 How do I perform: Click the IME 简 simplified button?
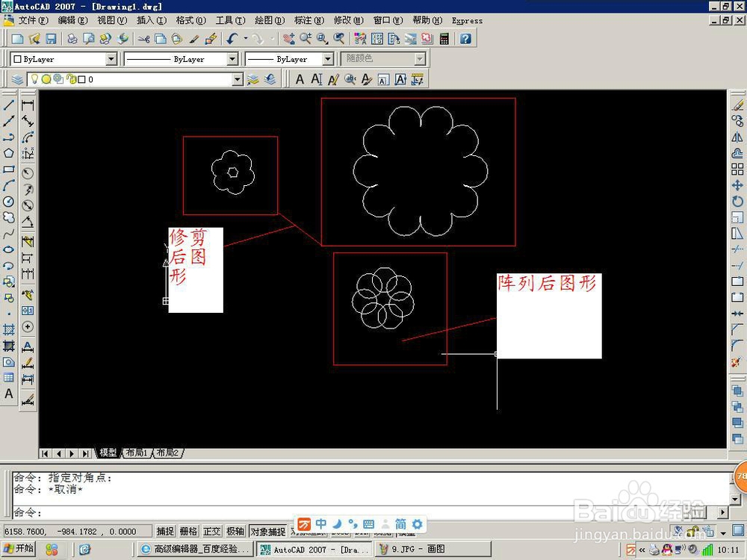pyautogui.click(x=400, y=524)
